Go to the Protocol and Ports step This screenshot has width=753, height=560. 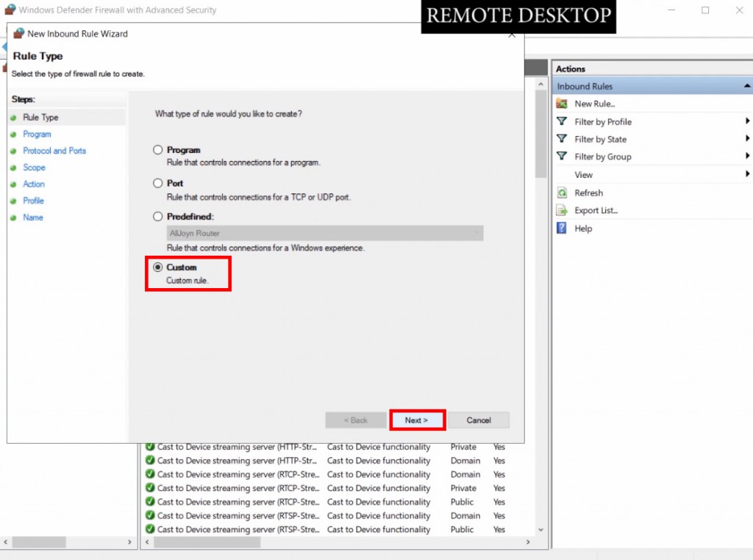54,151
